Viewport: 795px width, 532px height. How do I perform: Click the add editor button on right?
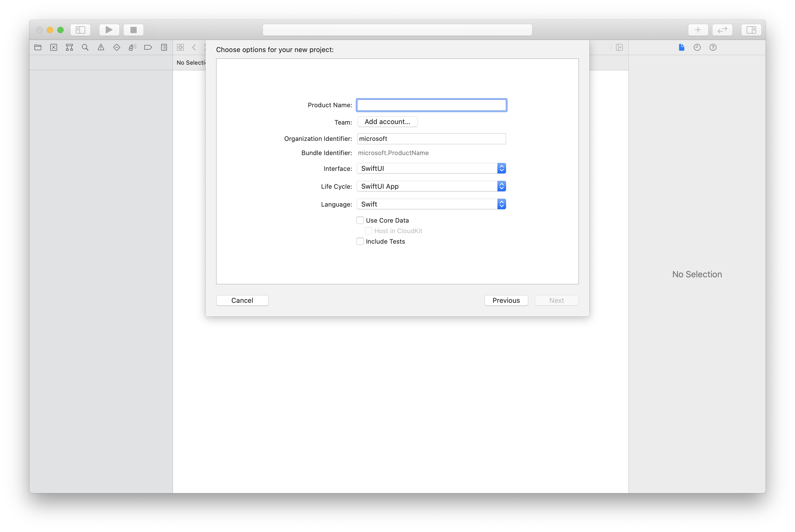click(697, 30)
